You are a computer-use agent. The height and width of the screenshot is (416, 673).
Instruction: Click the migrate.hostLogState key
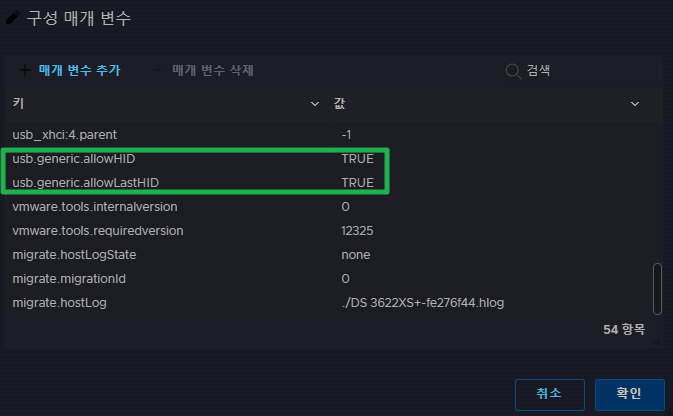74,254
